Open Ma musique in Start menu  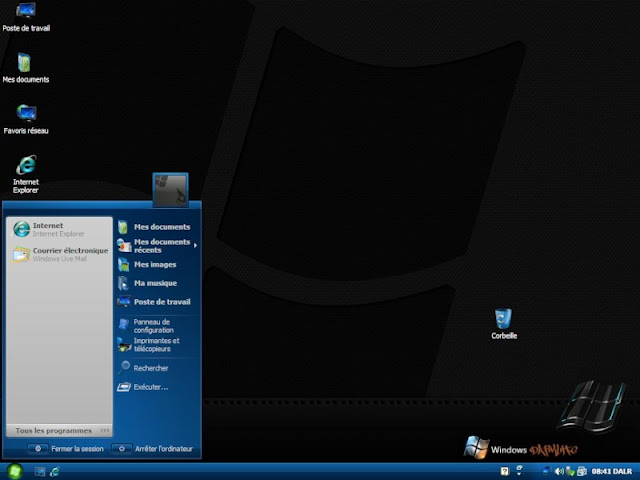(x=157, y=283)
